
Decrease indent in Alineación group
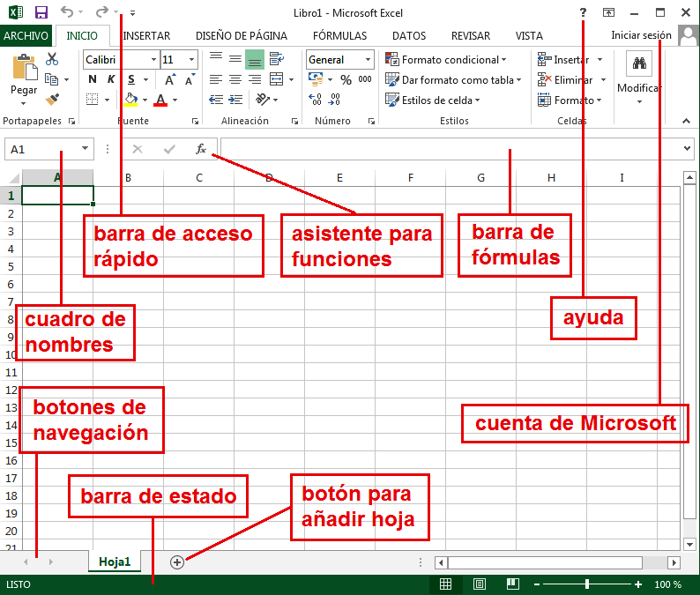click(x=216, y=99)
